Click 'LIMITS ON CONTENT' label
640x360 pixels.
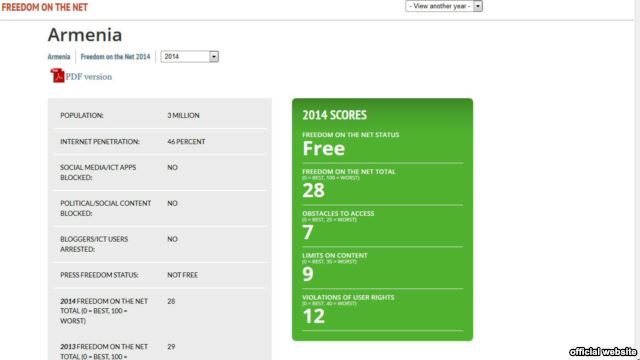click(335, 256)
